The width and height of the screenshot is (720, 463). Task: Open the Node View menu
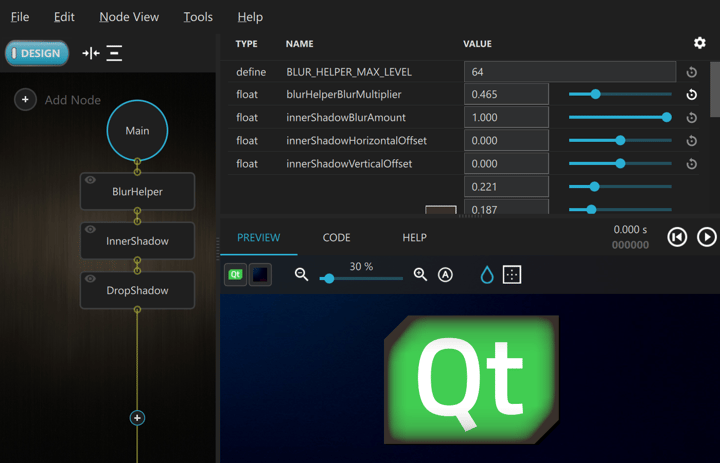(x=129, y=17)
